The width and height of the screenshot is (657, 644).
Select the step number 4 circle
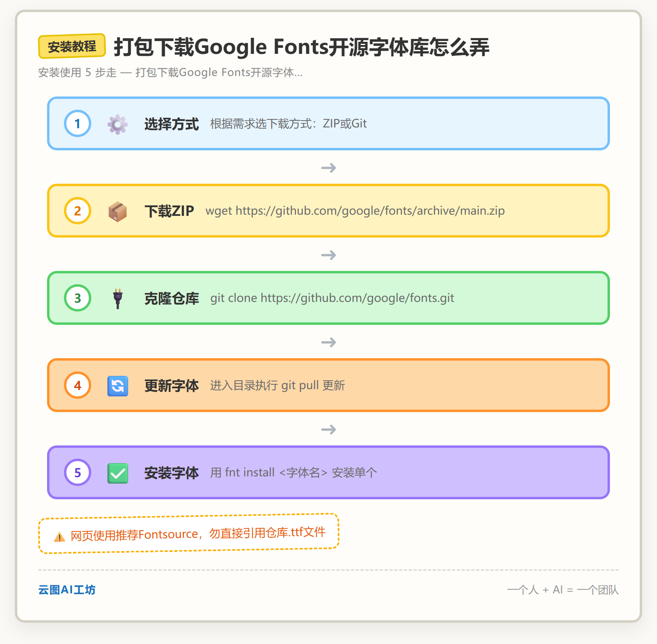tap(78, 385)
